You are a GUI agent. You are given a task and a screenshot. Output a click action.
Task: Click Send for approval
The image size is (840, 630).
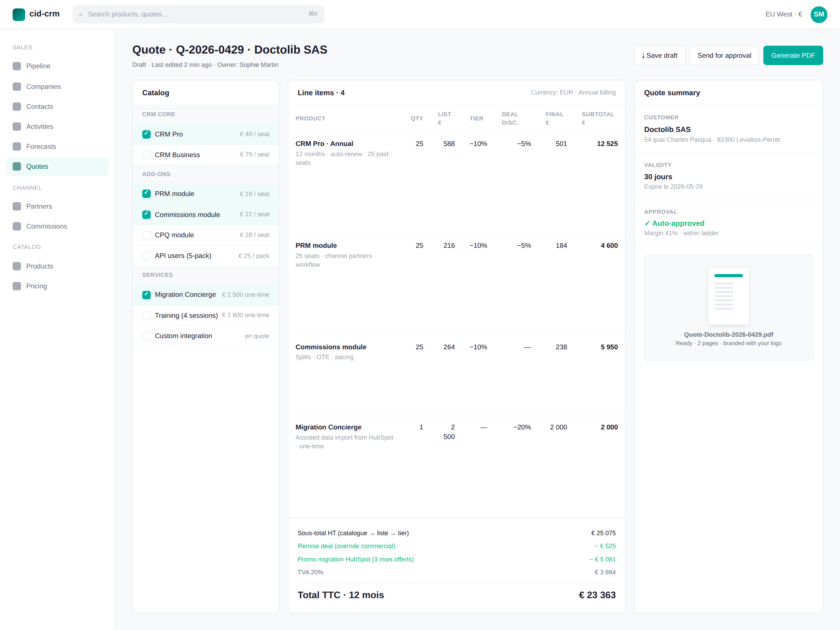pyautogui.click(x=724, y=55)
